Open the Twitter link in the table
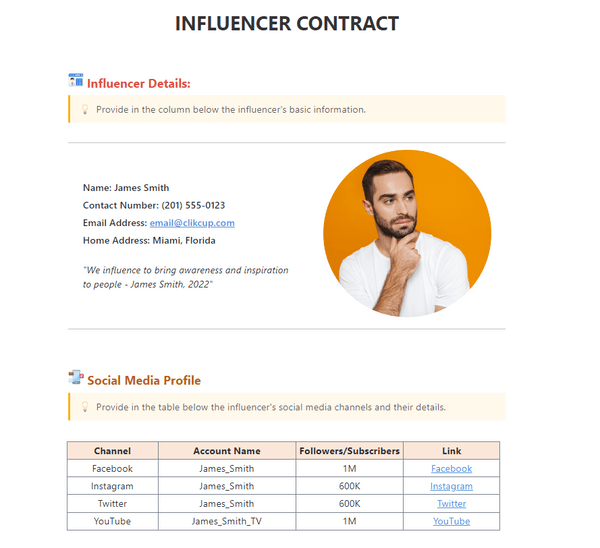 tap(451, 504)
